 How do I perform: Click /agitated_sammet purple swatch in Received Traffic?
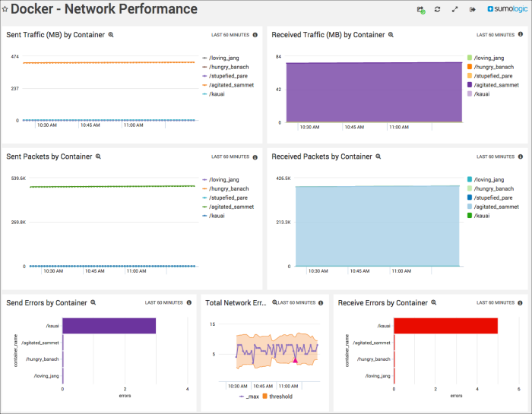470,85
